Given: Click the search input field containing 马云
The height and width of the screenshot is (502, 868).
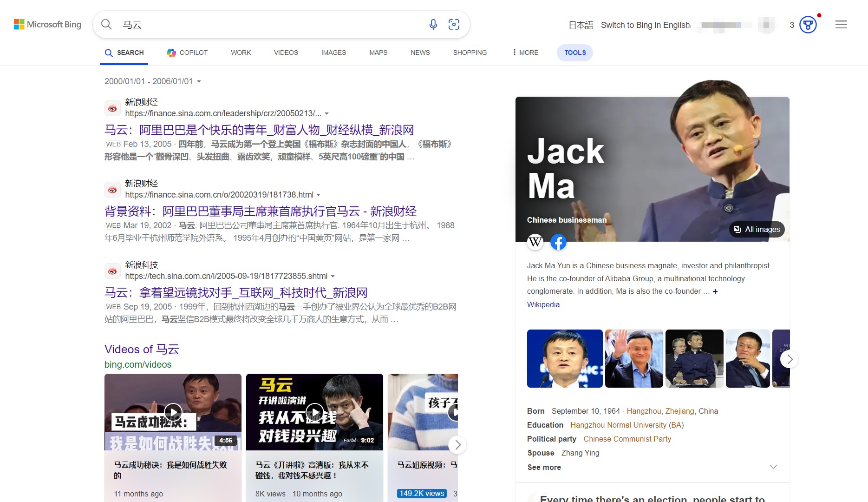Looking at the screenshot, I should coord(269,25).
